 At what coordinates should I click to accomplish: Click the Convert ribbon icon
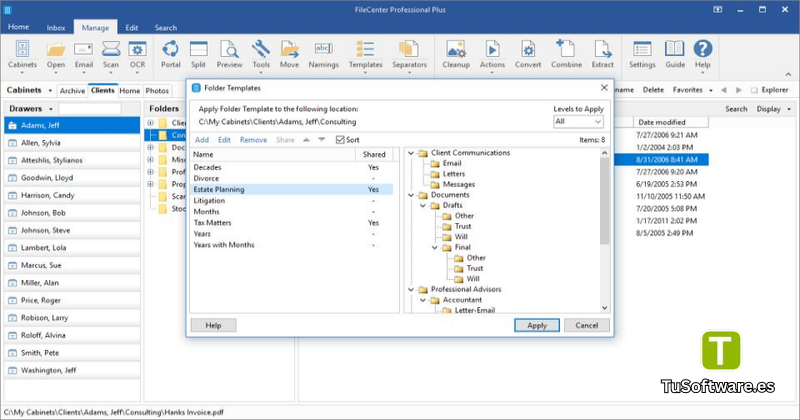click(528, 55)
